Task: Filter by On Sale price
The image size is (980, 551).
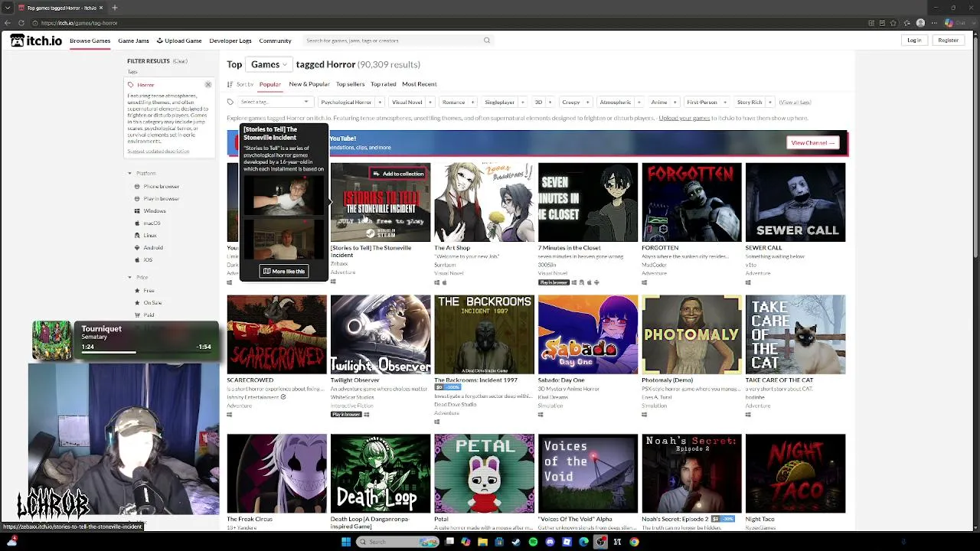Action: (152, 303)
